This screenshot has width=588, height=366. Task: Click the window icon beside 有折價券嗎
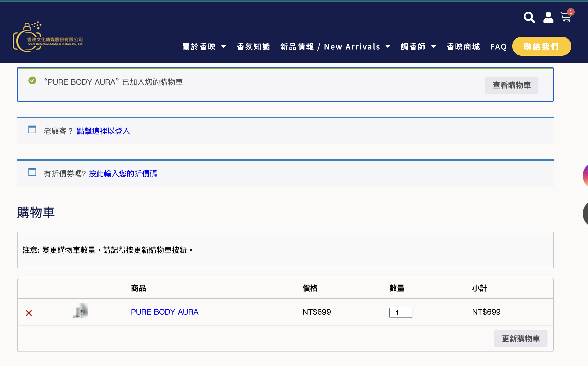pos(32,172)
